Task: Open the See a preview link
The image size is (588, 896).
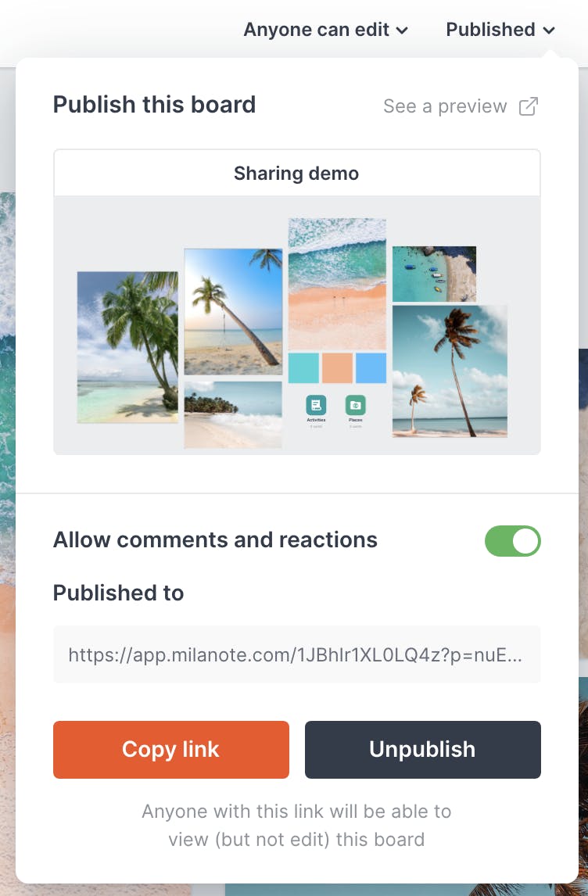Action: 446,106
